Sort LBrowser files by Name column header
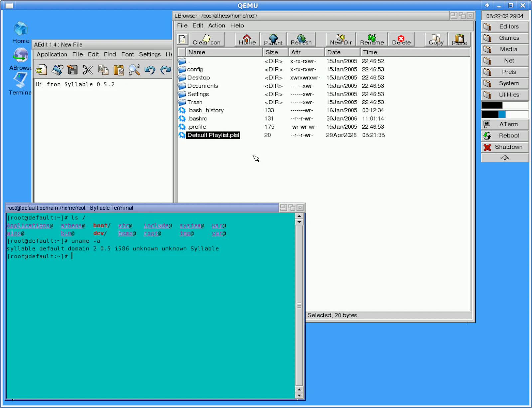Viewport: 532px width, 408px height. (x=224, y=52)
